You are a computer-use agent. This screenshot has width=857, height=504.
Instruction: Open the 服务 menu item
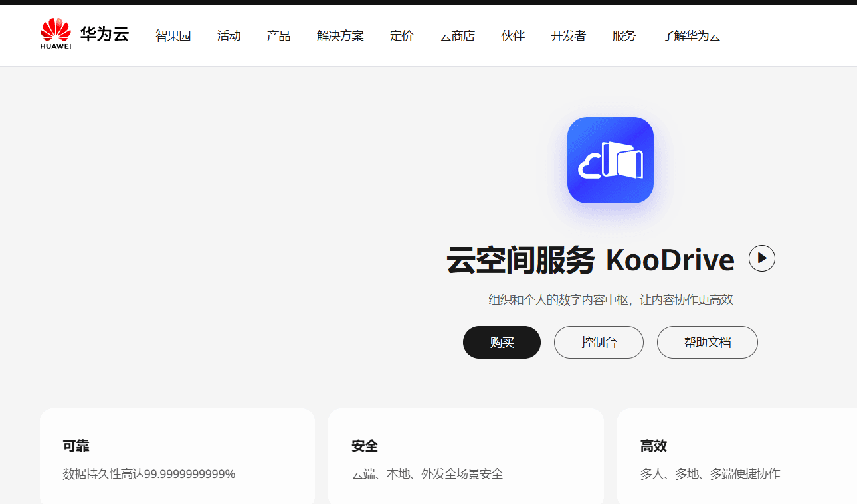pos(624,36)
